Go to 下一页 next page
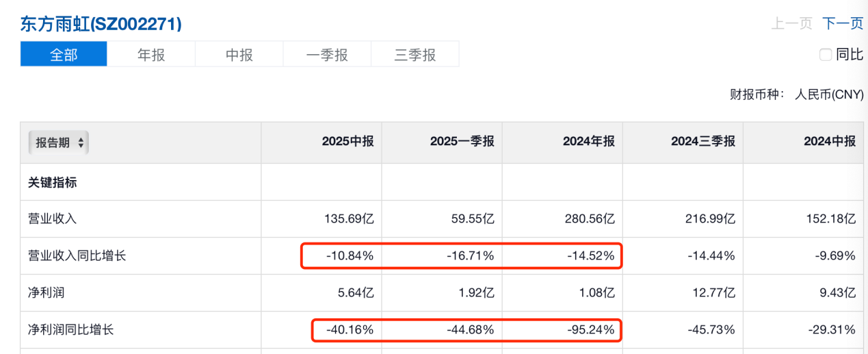The width and height of the screenshot is (868, 354). pyautogui.click(x=843, y=23)
